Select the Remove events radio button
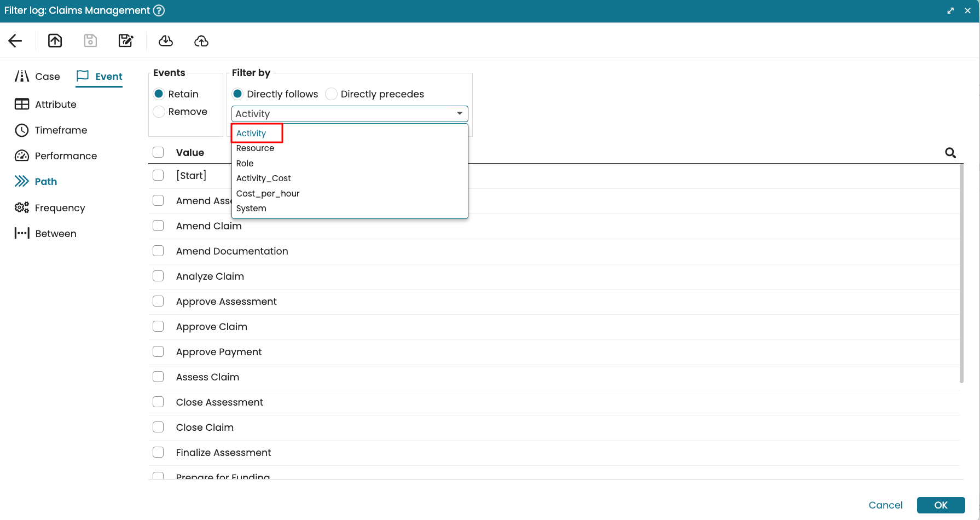The height and width of the screenshot is (520, 980). coord(159,112)
